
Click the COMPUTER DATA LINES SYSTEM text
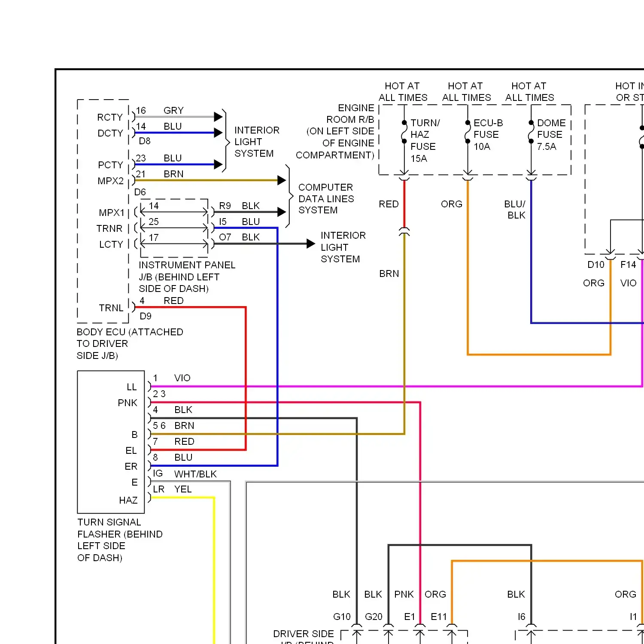pos(326,199)
